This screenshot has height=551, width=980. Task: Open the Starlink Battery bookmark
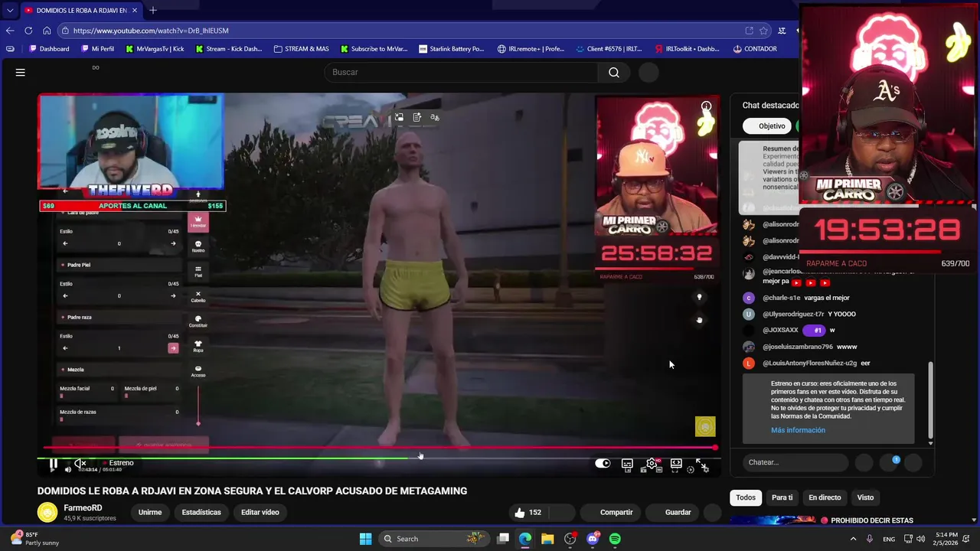tap(452, 49)
